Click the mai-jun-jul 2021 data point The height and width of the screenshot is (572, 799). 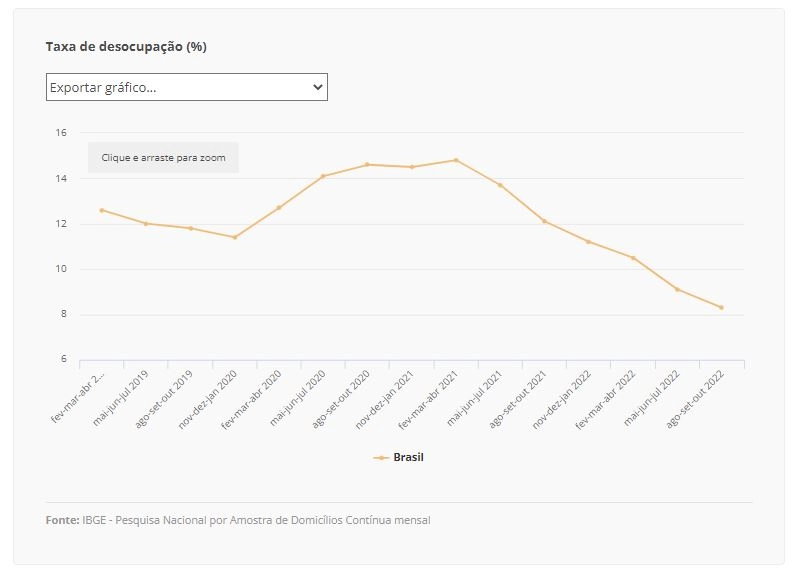point(500,185)
